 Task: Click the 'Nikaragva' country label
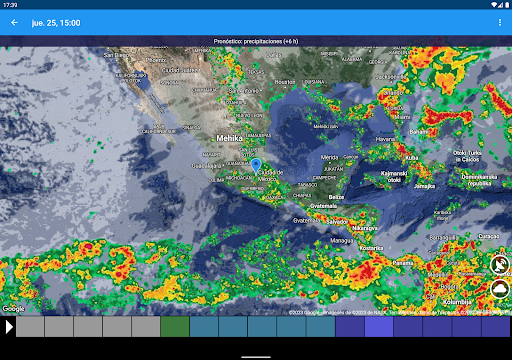click(x=365, y=228)
